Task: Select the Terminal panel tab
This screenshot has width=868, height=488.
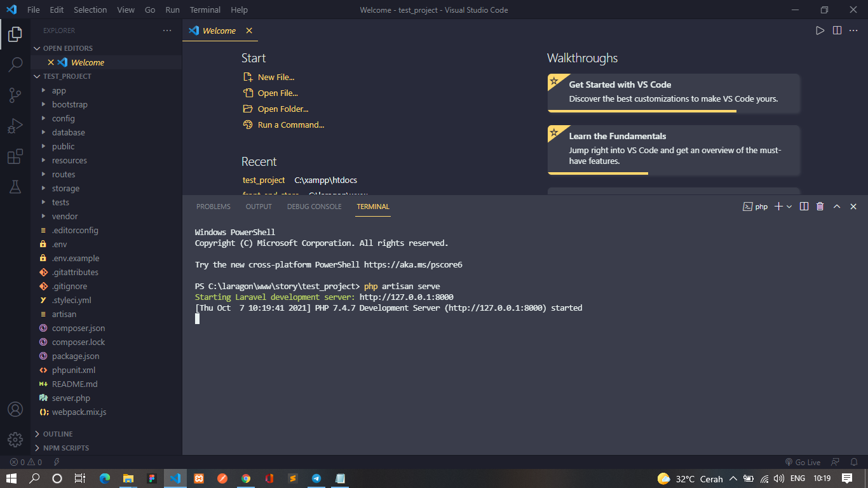Action: 373,207
